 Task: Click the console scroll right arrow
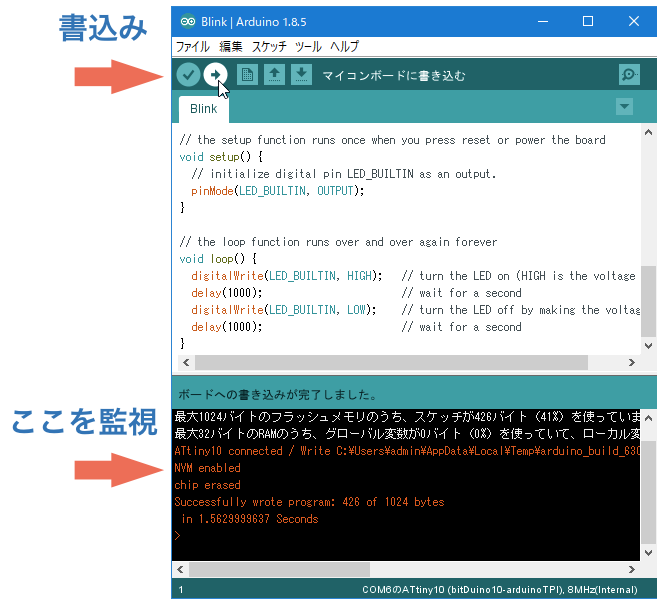click(x=632, y=569)
